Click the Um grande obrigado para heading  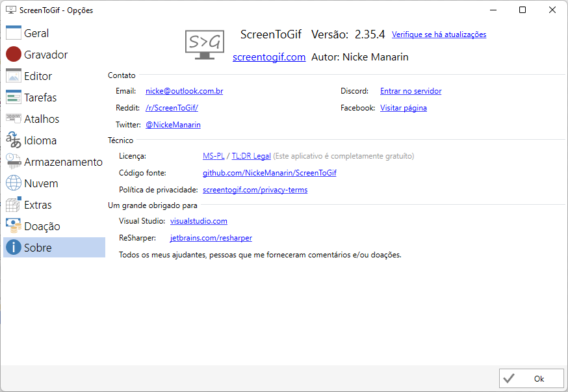click(x=153, y=205)
